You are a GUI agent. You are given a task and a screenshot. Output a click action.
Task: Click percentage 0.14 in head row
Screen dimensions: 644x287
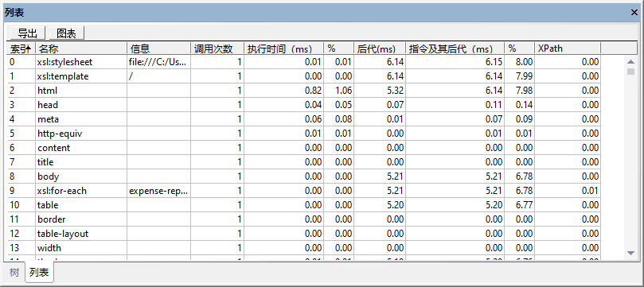(x=524, y=106)
